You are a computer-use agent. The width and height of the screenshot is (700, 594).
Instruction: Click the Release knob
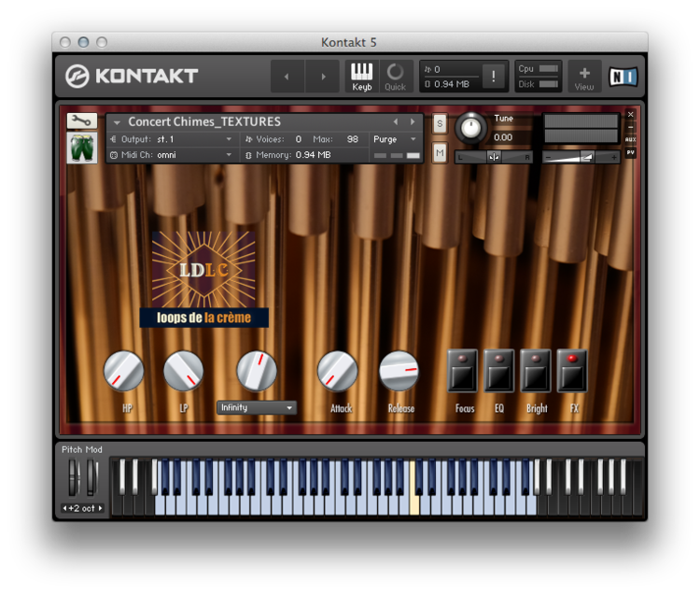[399, 371]
